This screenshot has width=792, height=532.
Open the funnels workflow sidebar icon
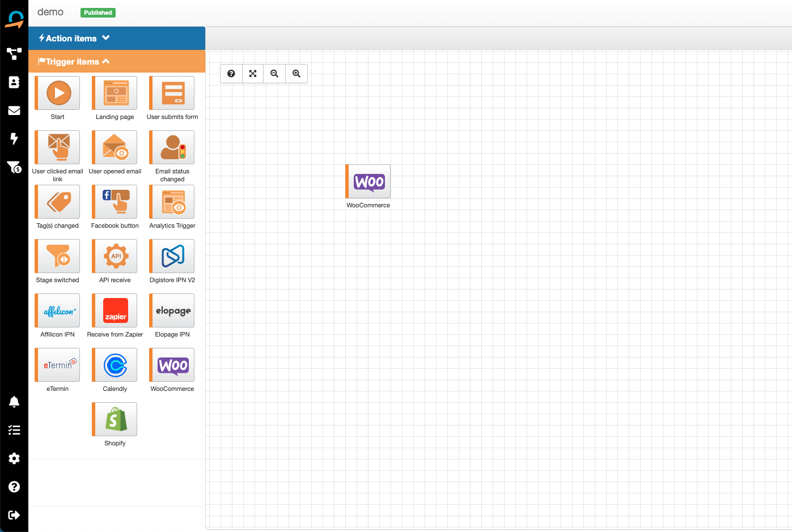click(14, 54)
